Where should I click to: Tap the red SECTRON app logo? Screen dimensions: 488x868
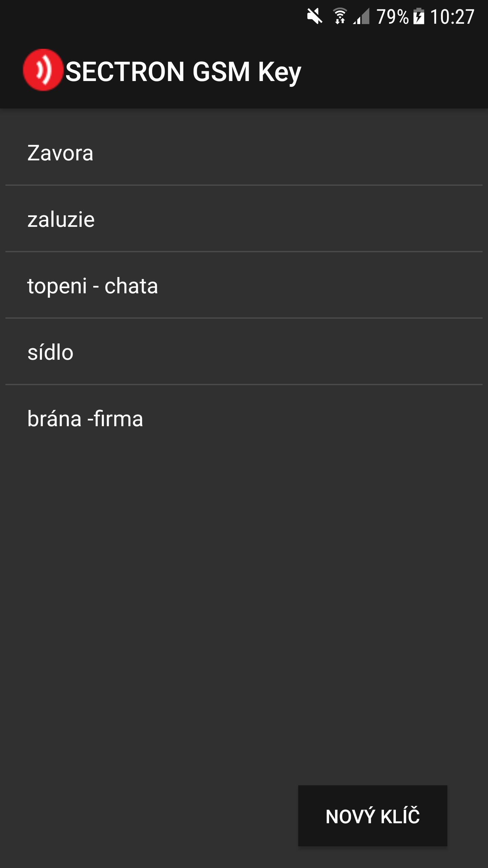(x=43, y=70)
